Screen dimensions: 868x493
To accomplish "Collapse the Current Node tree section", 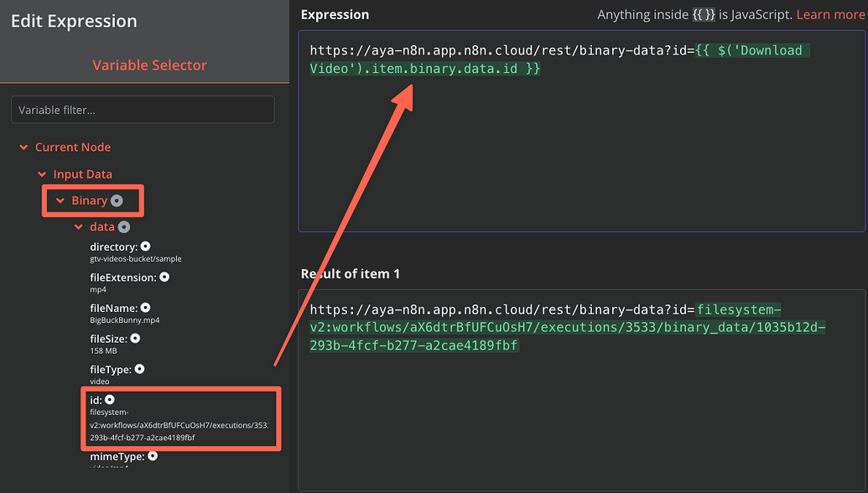I will tap(23, 147).
